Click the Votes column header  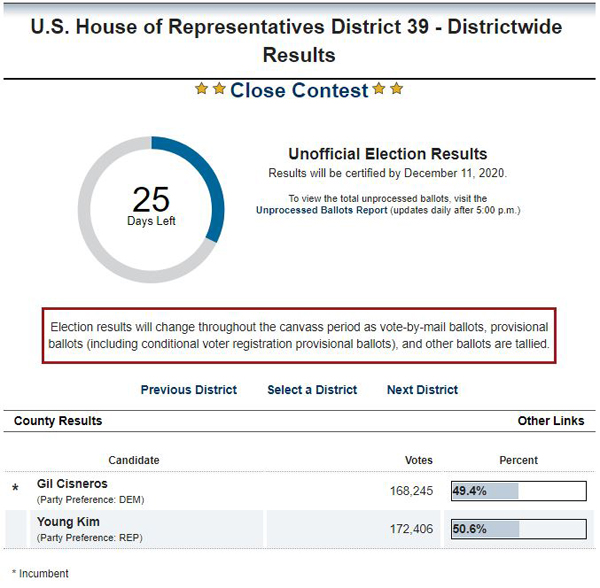point(419,460)
